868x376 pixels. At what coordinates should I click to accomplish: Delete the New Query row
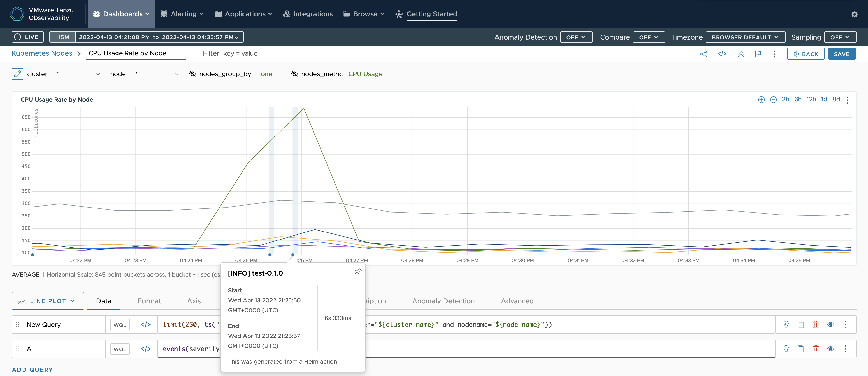coord(815,324)
